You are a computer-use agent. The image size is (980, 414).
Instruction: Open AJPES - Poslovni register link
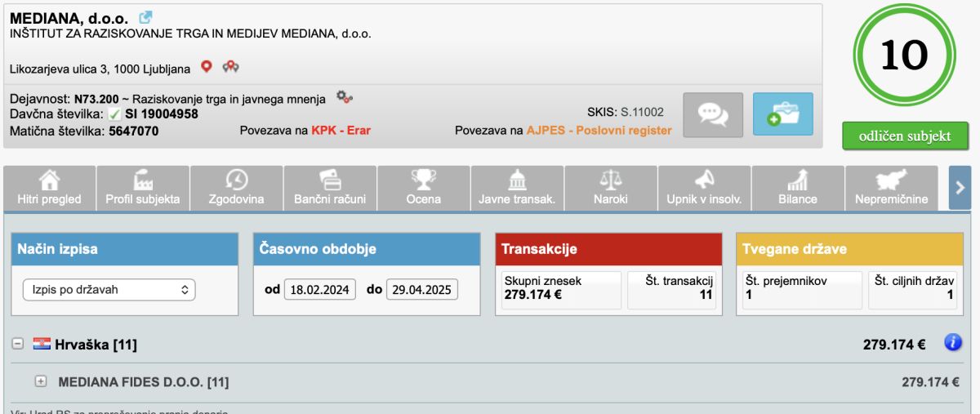pos(599,131)
